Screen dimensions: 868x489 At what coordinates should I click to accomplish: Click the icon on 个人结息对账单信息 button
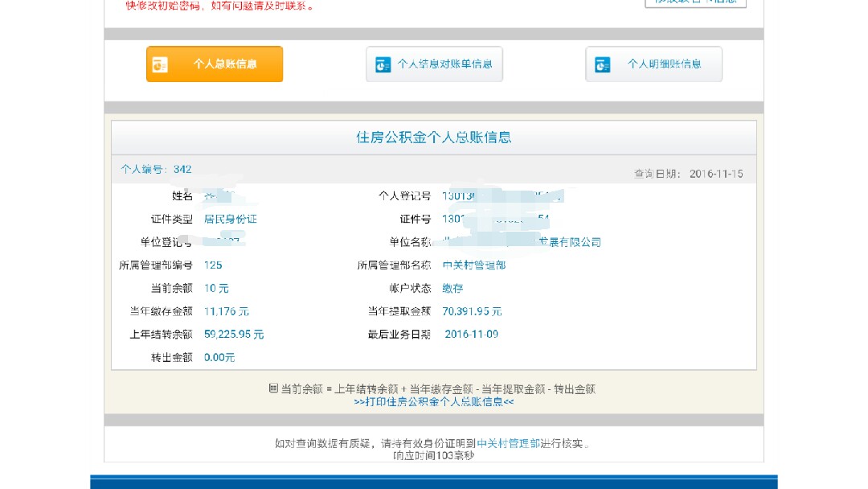[x=383, y=65]
